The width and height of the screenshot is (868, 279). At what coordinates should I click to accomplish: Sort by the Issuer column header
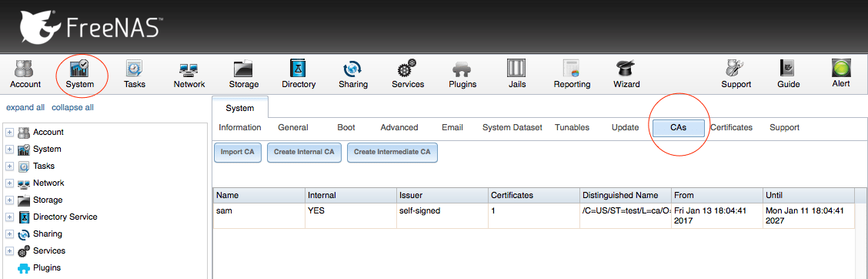442,195
